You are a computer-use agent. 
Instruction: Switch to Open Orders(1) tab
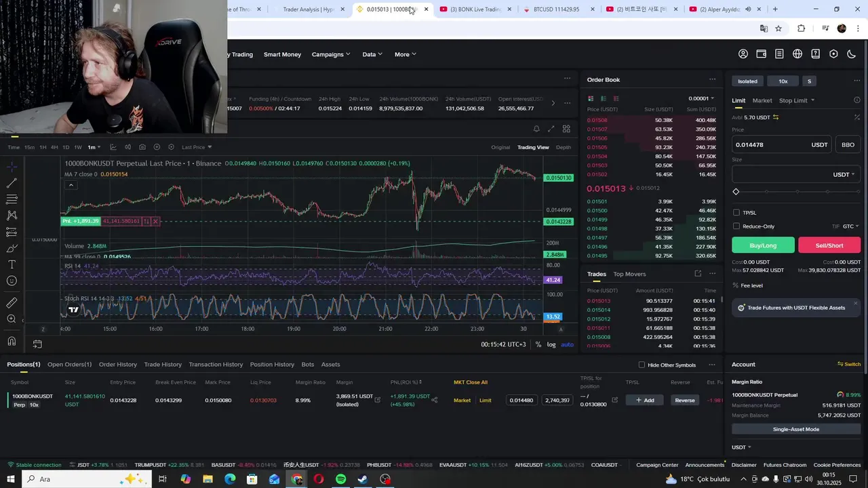point(69,365)
